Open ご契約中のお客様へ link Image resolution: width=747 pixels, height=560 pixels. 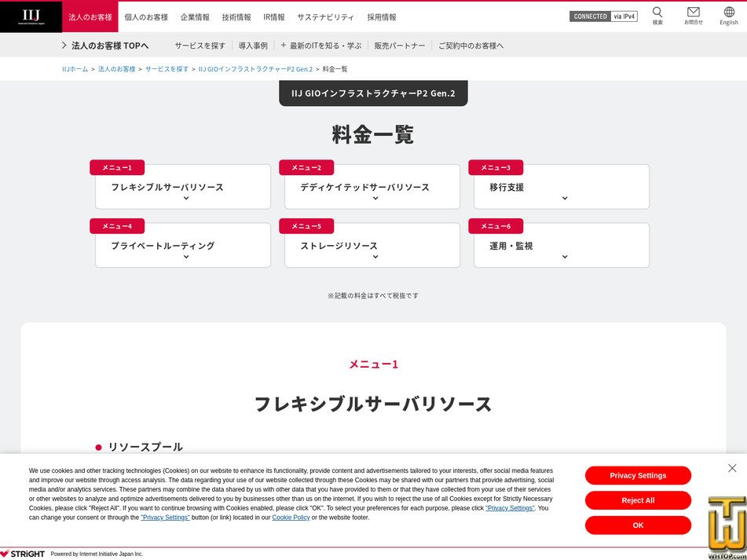pos(471,46)
